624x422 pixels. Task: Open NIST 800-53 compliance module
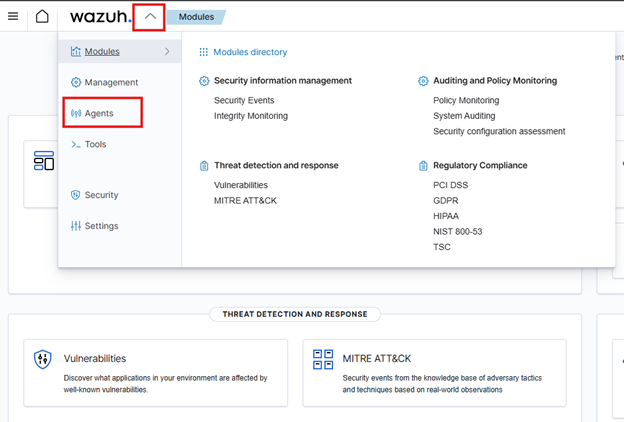pyautogui.click(x=458, y=232)
